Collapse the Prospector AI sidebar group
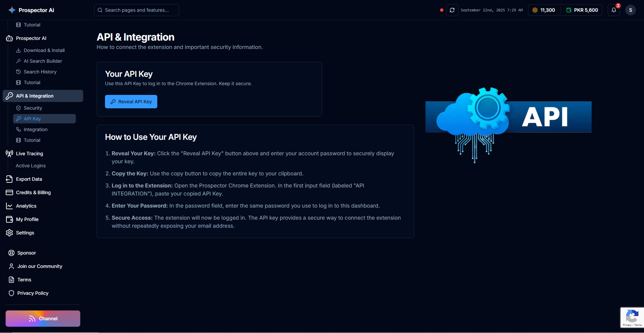This screenshot has height=333, width=644. click(31, 38)
